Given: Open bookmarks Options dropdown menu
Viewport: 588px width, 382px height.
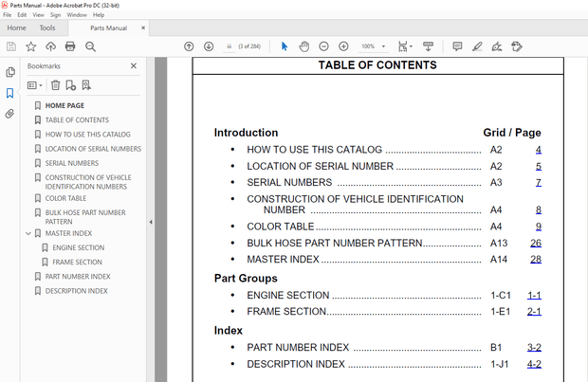Looking at the screenshot, I should coord(35,85).
